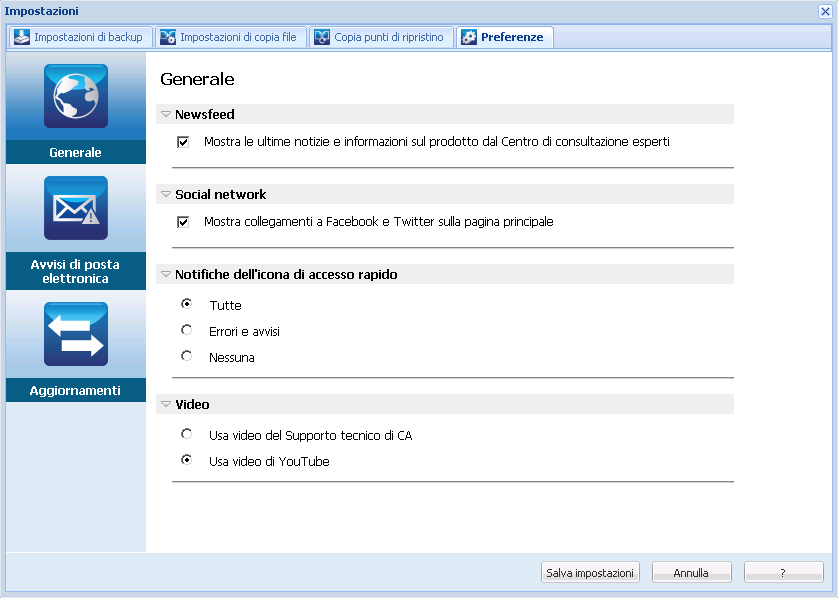Select the Errori e avvisi radio button

click(187, 330)
